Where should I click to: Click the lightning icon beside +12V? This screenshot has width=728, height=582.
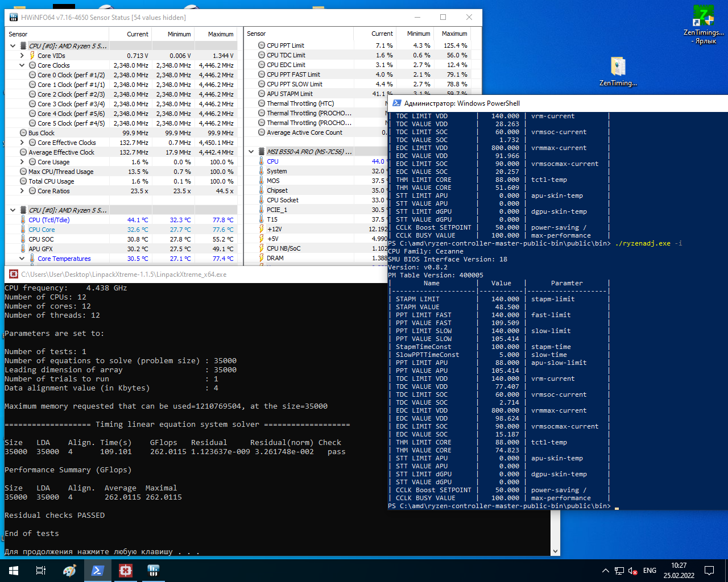262,229
